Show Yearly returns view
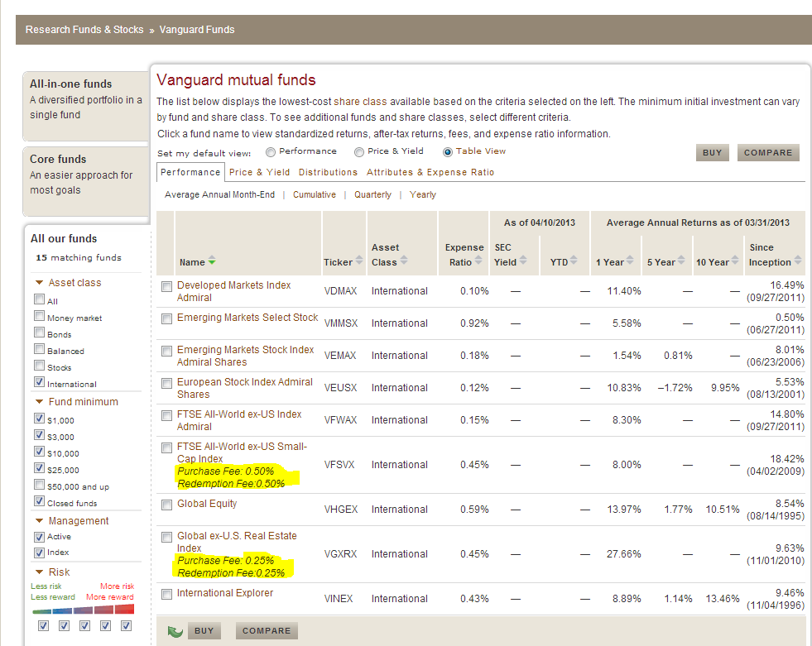The height and width of the screenshot is (646, 812). (423, 194)
